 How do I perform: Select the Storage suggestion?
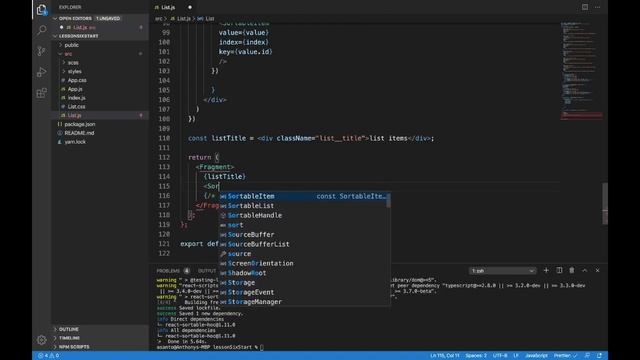[304, 282]
